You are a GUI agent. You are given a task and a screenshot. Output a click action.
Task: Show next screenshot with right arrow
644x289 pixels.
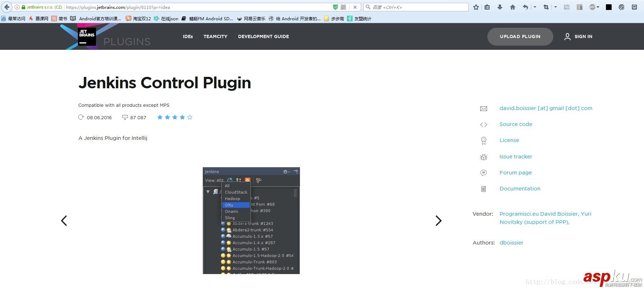[x=438, y=221]
